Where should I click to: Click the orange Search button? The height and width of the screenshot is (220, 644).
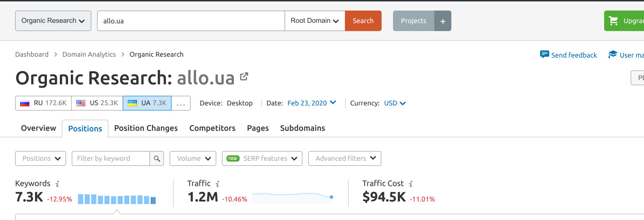363,21
